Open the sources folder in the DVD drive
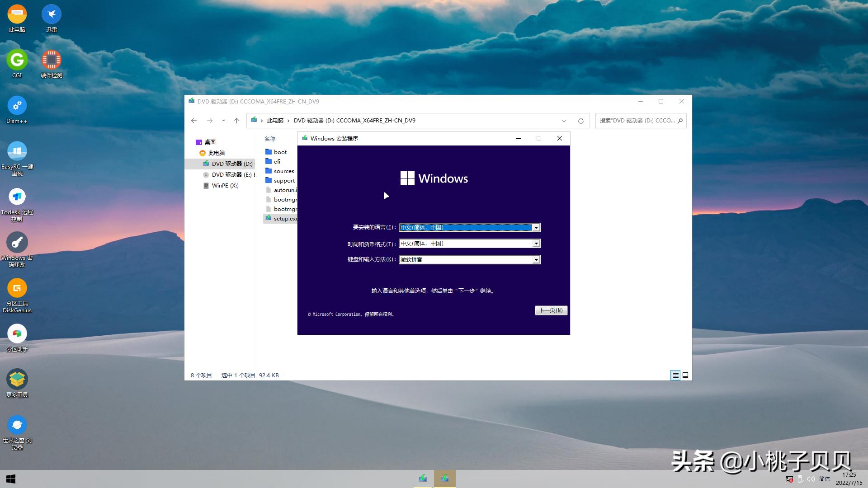The height and width of the screenshot is (488, 868). point(283,171)
